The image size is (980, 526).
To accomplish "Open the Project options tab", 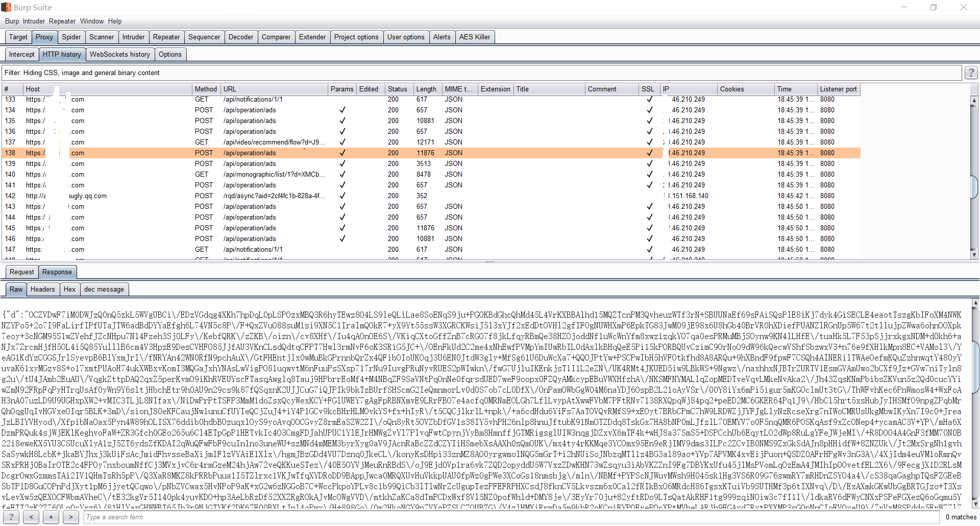I will [x=356, y=37].
